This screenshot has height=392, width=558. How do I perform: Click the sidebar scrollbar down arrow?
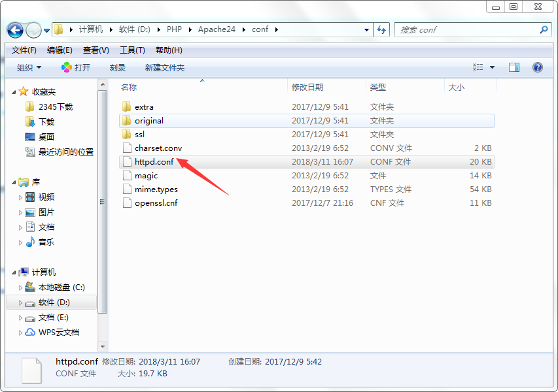[103, 346]
